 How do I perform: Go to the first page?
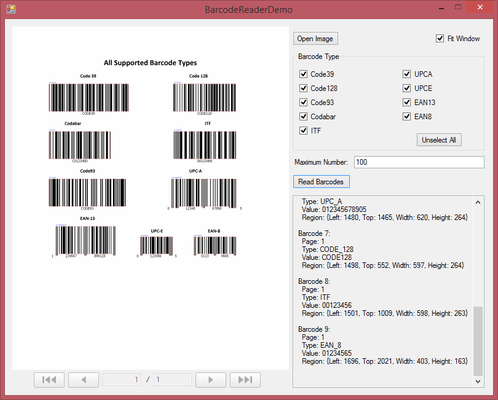49,380
